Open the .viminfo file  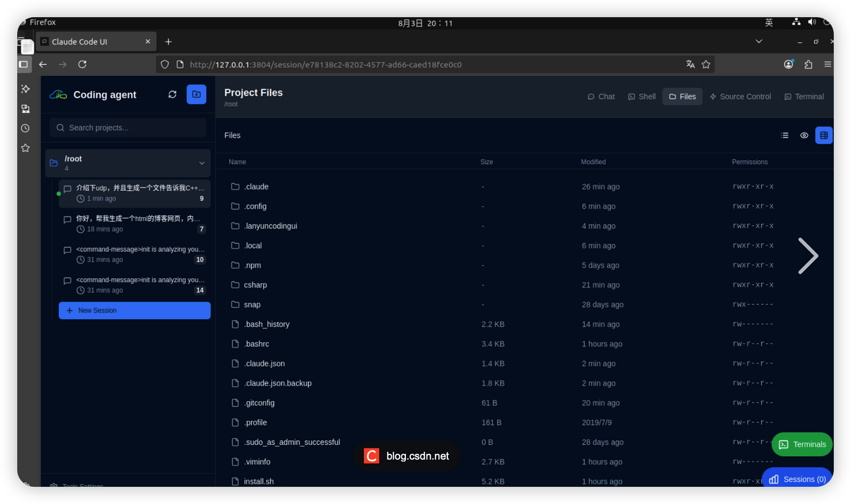coord(256,462)
